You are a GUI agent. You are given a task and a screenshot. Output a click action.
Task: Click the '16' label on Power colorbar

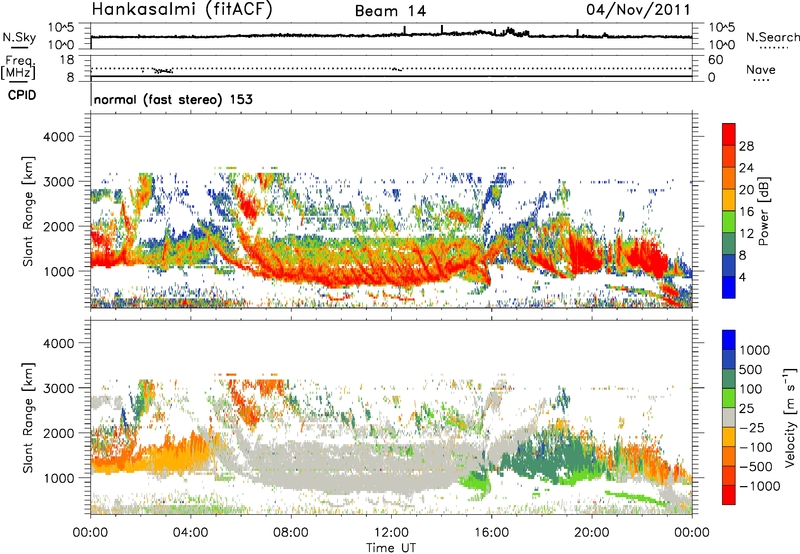pos(746,211)
